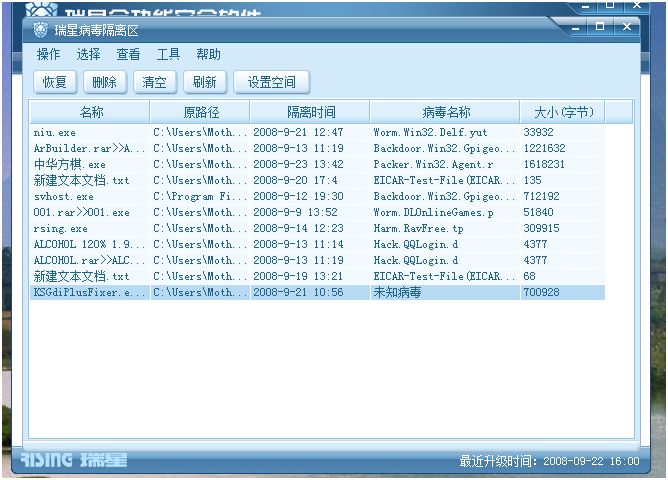The width and height of the screenshot is (668, 480).
Task: Click quarantine time 2008-9-21 12:47
Action: click(x=298, y=132)
